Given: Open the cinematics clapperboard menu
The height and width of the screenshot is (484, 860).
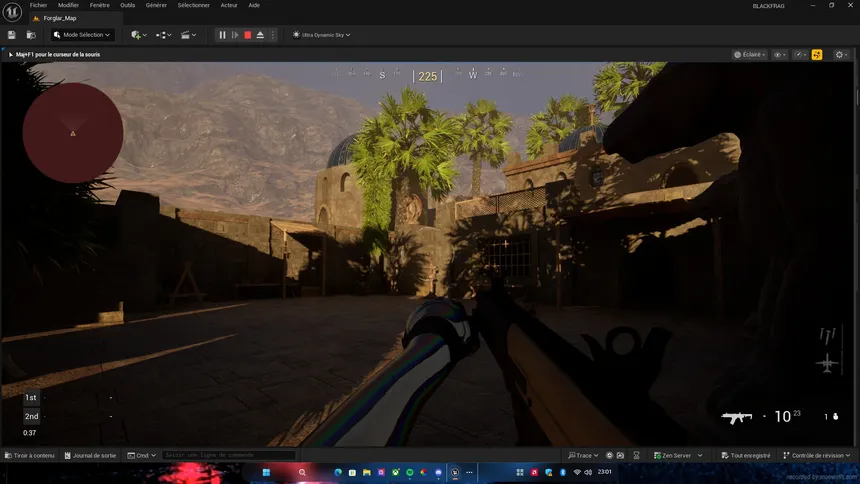Looking at the screenshot, I should [x=187, y=35].
